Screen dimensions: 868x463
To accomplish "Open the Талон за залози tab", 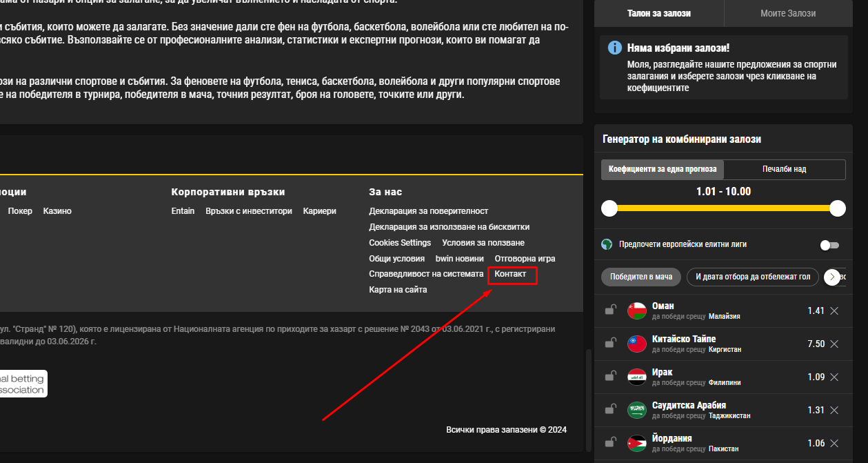I will (659, 13).
